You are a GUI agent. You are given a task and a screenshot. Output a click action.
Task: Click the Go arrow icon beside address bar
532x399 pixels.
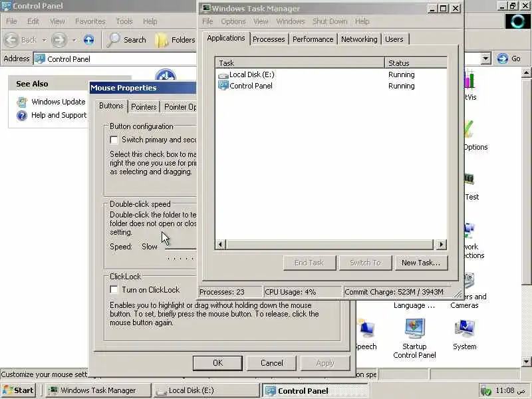pyautogui.click(x=503, y=59)
